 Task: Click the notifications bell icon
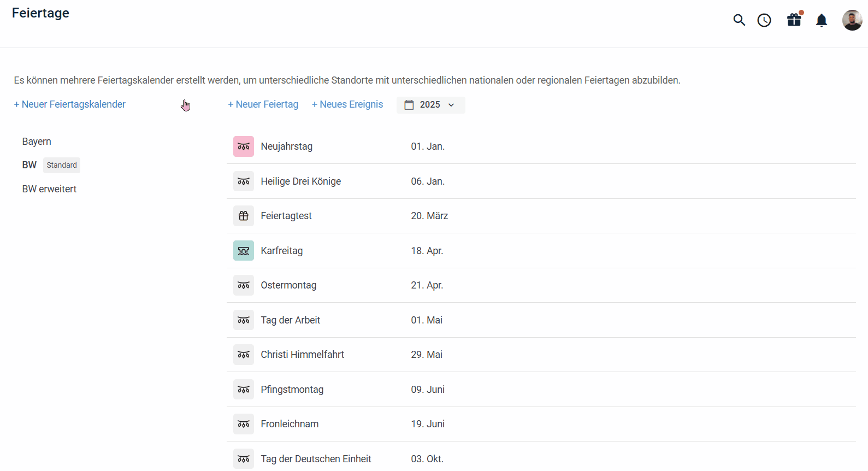pyautogui.click(x=822, y=21)
